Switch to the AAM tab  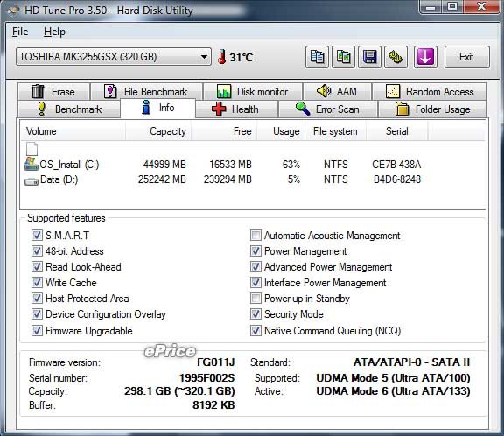point(337,91)
